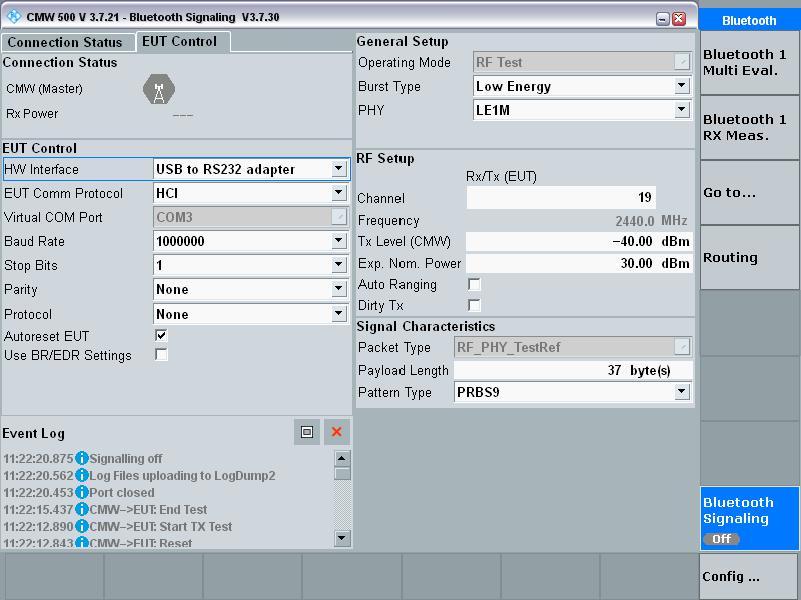Open the HW Interface dropdown
Image resolution: width=801 pixels, height=600 pixels.
[339, 169]
